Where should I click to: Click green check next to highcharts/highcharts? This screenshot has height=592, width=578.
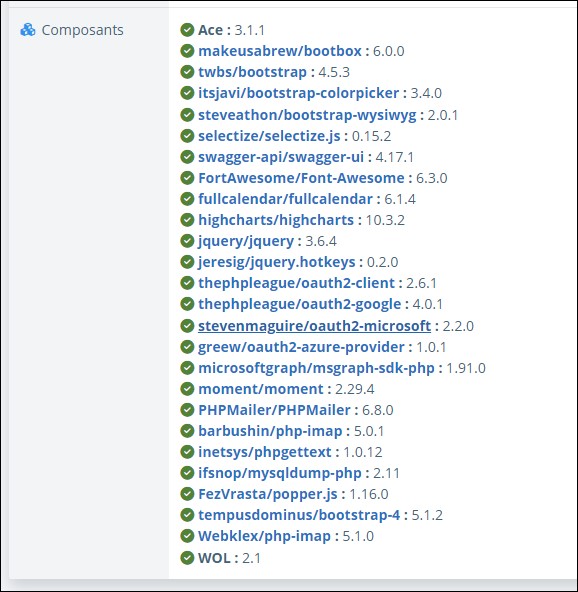pos(187,220)
